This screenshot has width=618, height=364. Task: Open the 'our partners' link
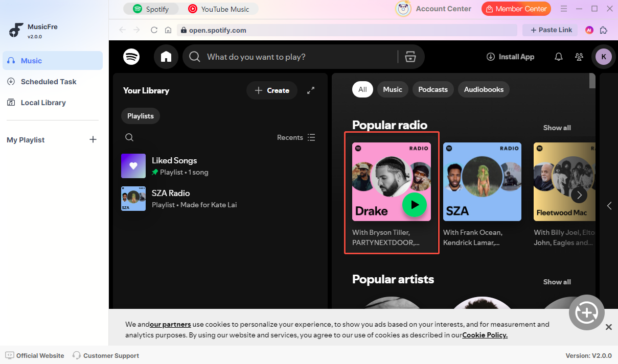170,324
